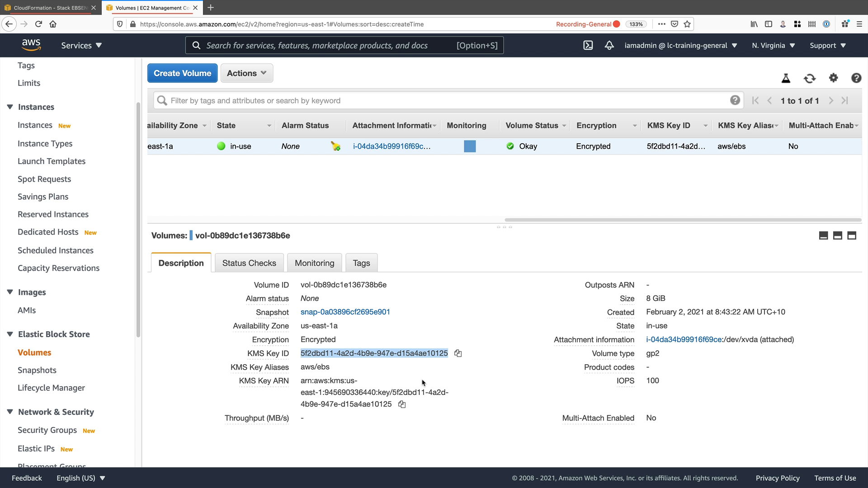868x488 pixels.
Task: Open Firefox hamburger menu
Action: click(x=859, y=24)
